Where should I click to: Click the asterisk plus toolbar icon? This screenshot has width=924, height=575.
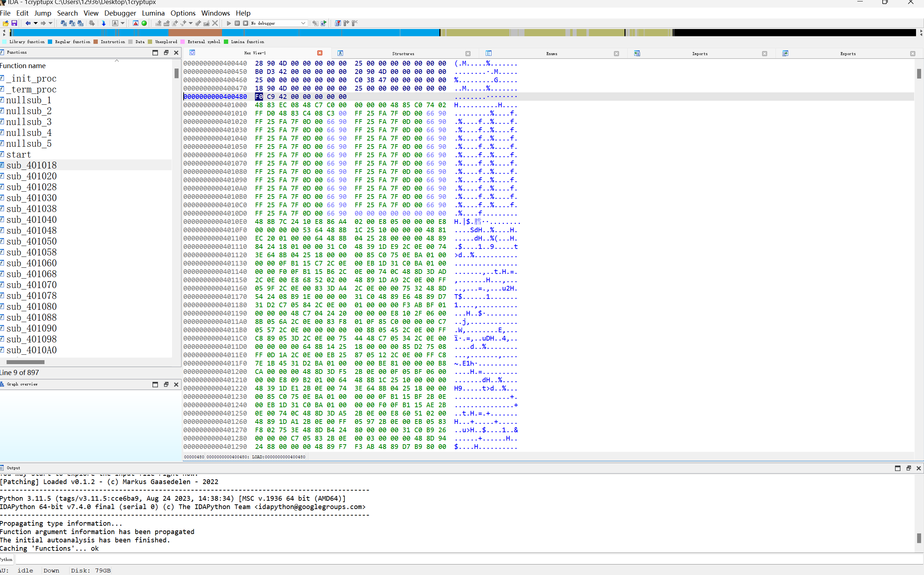[198, 23]
